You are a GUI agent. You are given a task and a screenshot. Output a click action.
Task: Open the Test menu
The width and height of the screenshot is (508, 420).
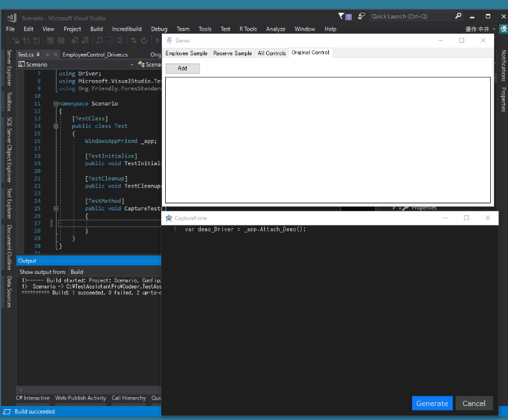225,29
